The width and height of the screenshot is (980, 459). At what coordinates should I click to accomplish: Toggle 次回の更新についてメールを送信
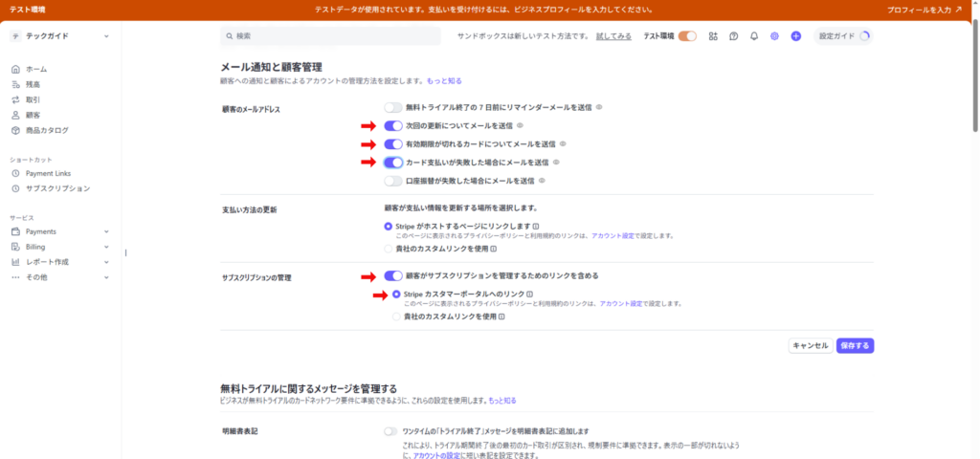[393, 125]
